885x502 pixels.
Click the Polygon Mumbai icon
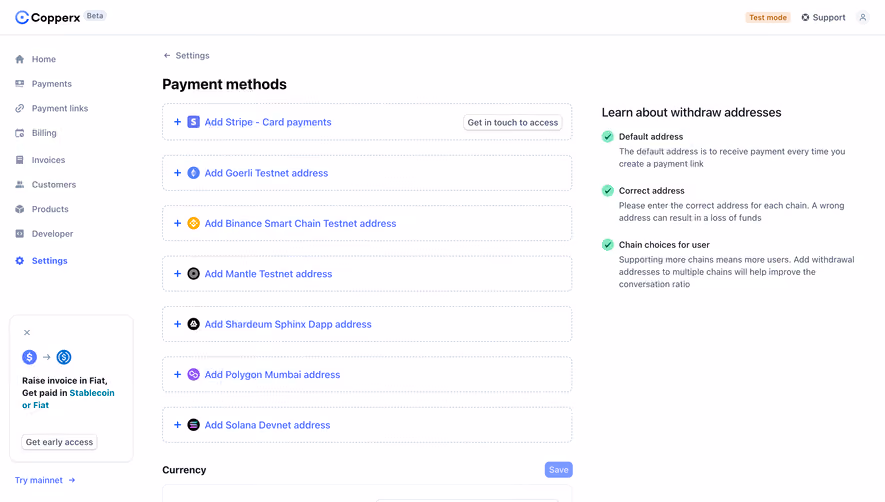point(194,374)
